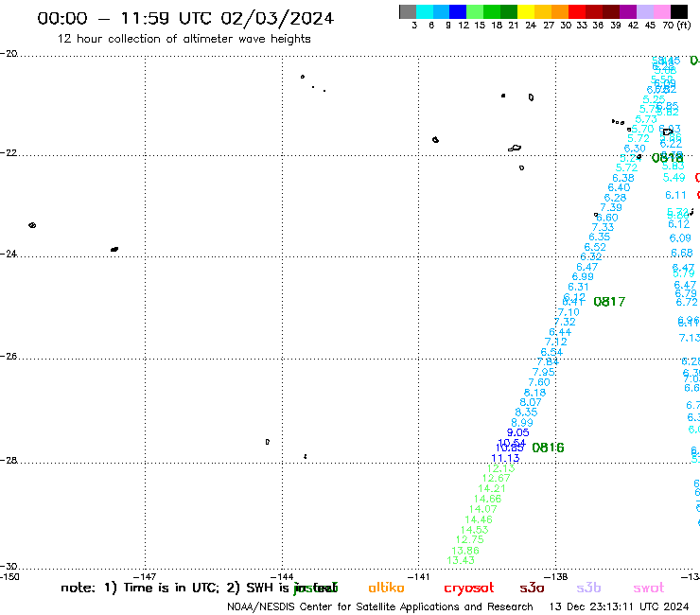The height and width of the screenshot is (615, 700).
Task: Select the 'swot' satellite label
Action: 649,589
